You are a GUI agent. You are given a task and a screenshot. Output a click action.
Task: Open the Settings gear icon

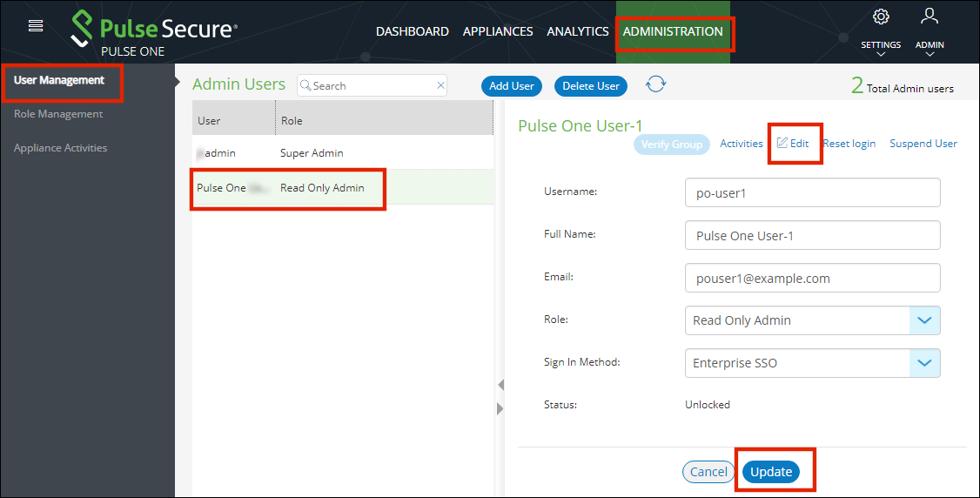(x=881, y=17)
